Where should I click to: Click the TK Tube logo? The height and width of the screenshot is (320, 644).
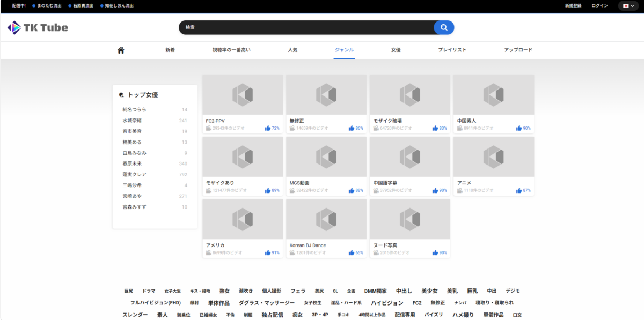point(38,28)
